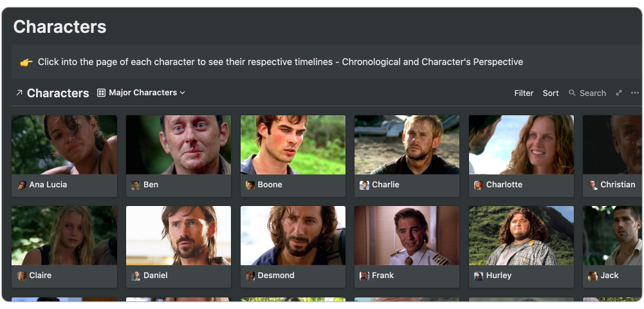This screenshot has width=644, height=309.
Task: Click the Characters linked database heading
Action: [58, 93]
